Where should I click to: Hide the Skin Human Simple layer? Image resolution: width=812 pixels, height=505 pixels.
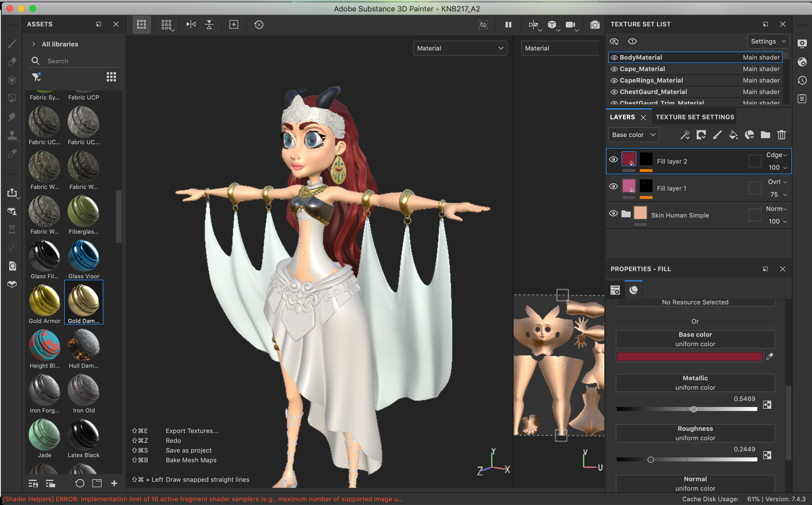[x=613, y=214]
